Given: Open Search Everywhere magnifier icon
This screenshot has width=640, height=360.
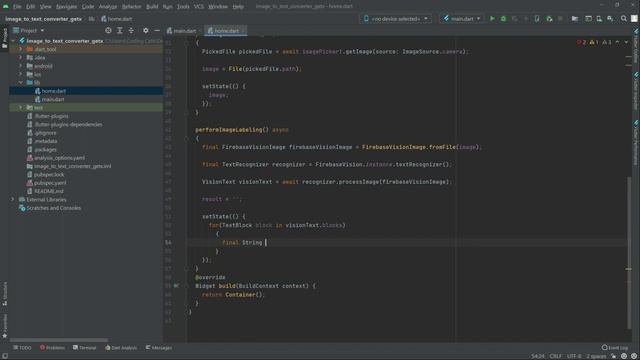Looking at the screenshot, I should pyautogui.click(x=624, y=19).
